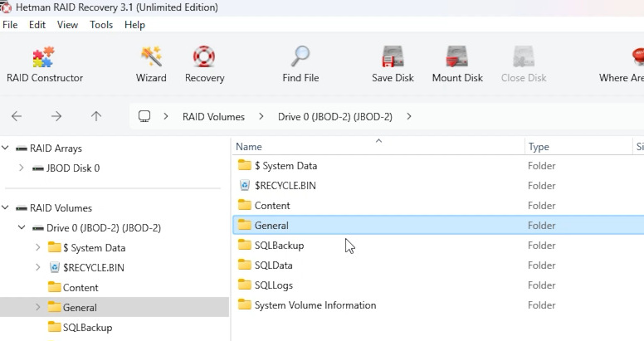Click Drive 0 (JBOD-2) in the breadcrumb

(x=335, y=117)
